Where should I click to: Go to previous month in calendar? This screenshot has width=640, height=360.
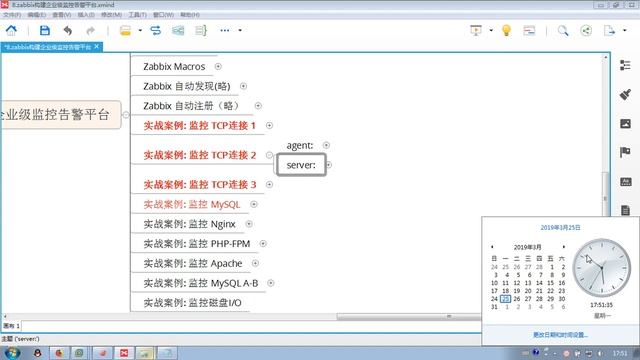[x=492, y=247]
